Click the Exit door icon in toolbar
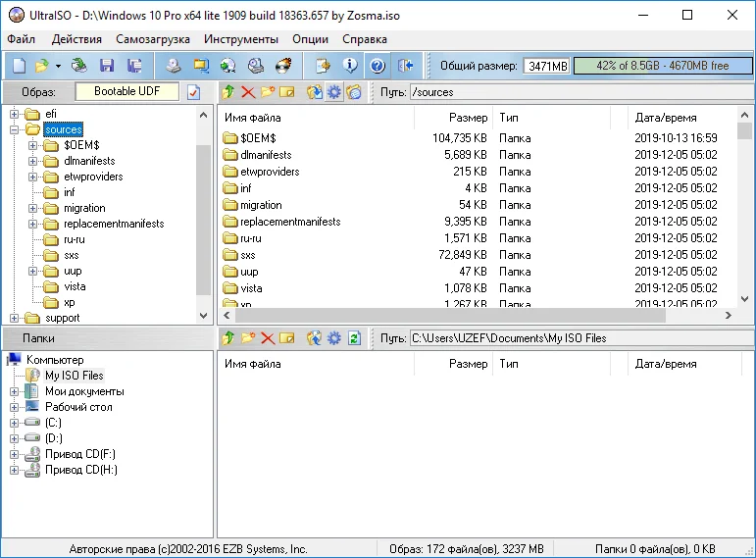The width and height of the screenshot is (756, 558). point(405,66)
